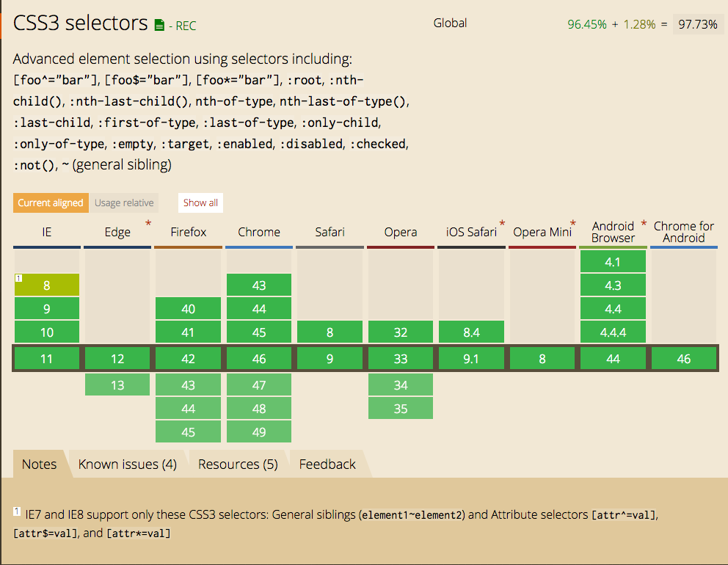Open the Notes tab
Image resolution: width=728 pixels, height=565 pixels.
tap(39, 464)
